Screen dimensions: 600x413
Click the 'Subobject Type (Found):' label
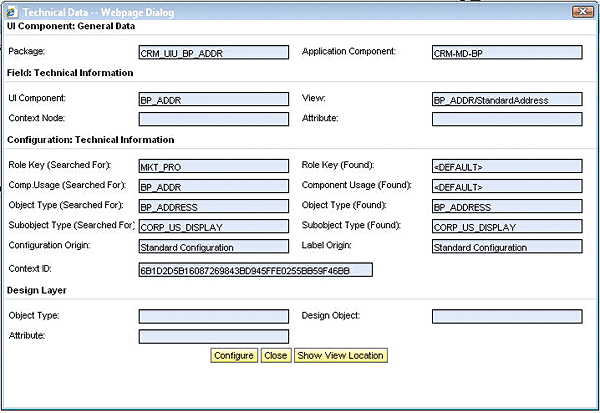pyautogui.click(x=351, y=225)
